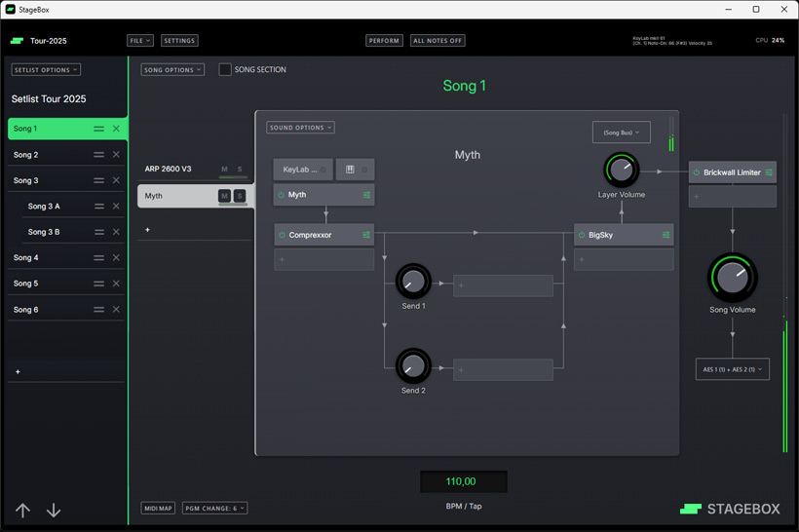Toggle Myth instrument power button

click(282, 195)
